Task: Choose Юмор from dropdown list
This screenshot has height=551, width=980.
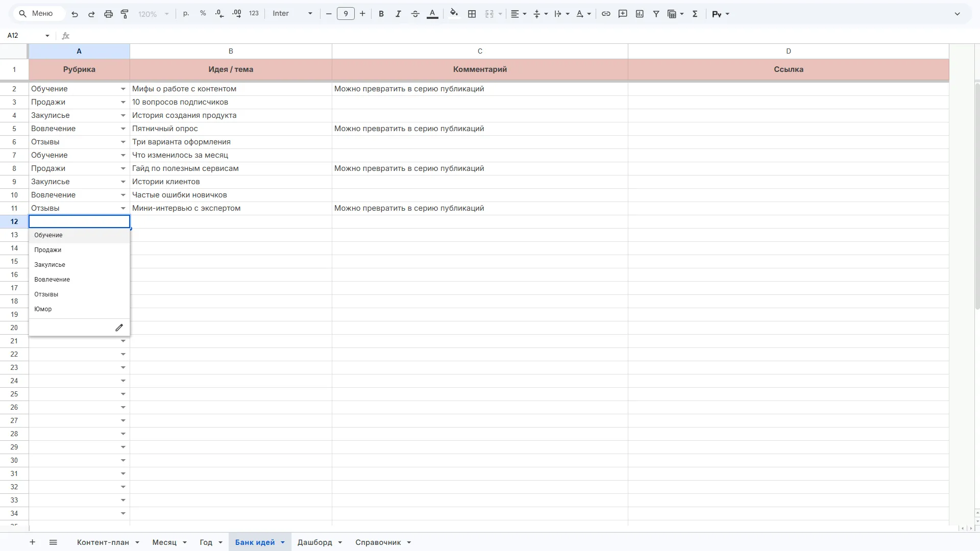Action: (x=79, y=309)
